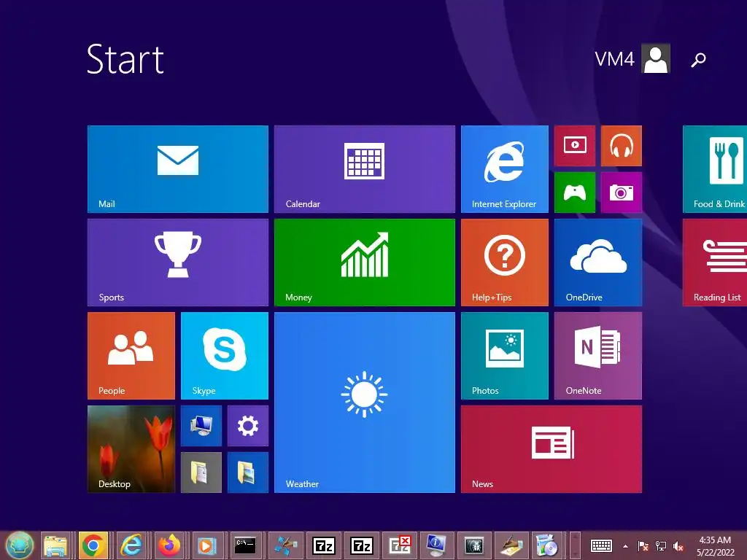Open the blue Pictures folder tile

point(248,472)
